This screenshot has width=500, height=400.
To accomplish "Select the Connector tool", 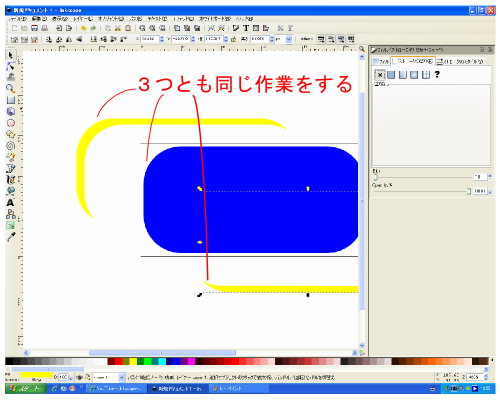I will [11, 214].
